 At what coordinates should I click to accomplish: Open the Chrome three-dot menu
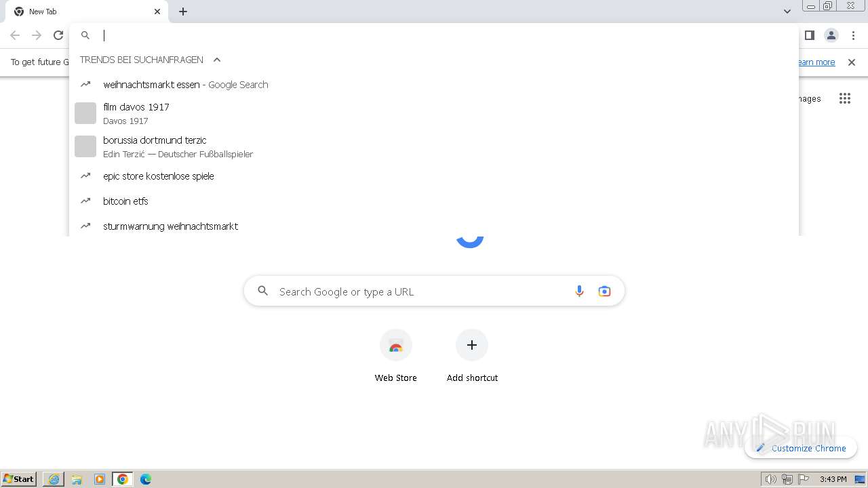(x=853, y=35)
